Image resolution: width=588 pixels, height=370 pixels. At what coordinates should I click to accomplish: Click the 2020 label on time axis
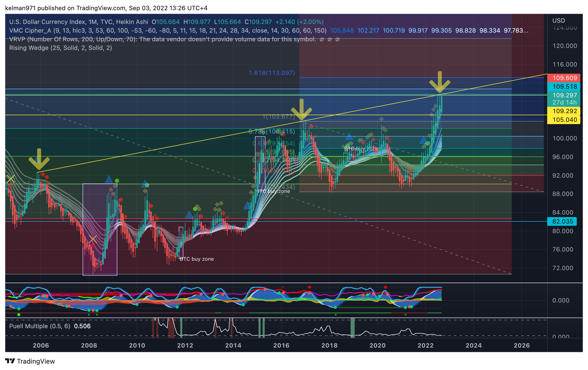(x=377, y=346)
